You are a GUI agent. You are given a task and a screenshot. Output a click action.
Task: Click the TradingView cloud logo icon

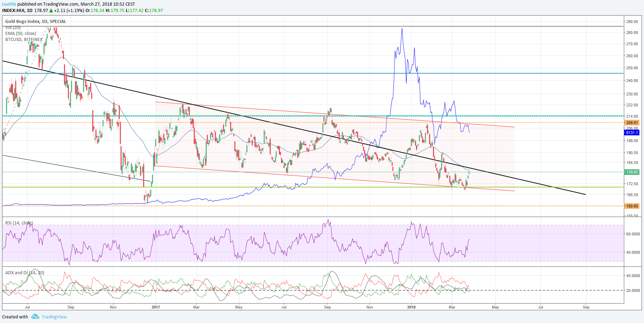[x=35, y=316]
